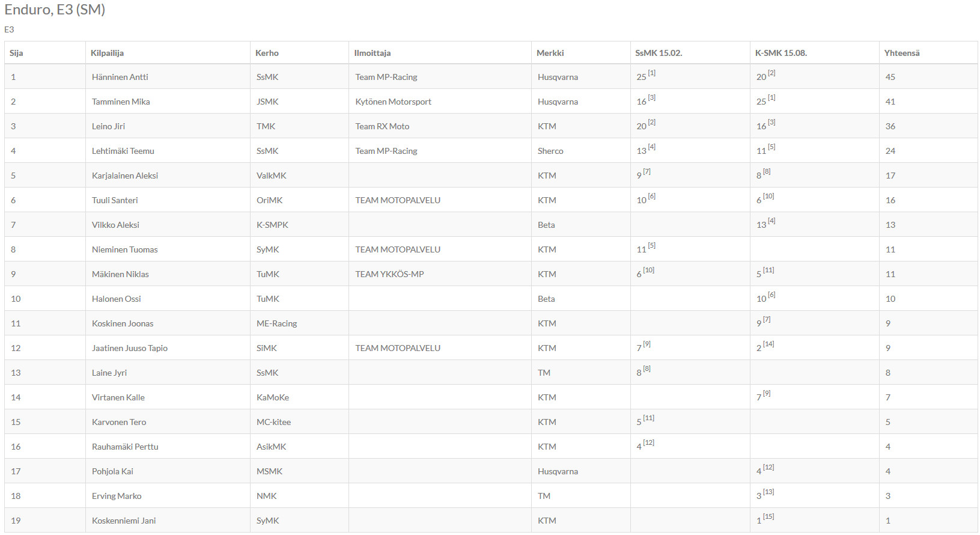The image size is (980, 535).
Task: Click the SsMK 15.02. column header
Action: coord(659,53)
